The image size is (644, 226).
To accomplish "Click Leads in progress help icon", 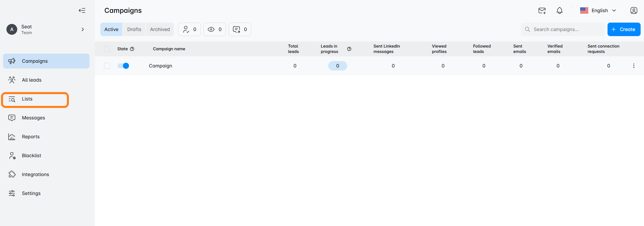I will 349,49.
